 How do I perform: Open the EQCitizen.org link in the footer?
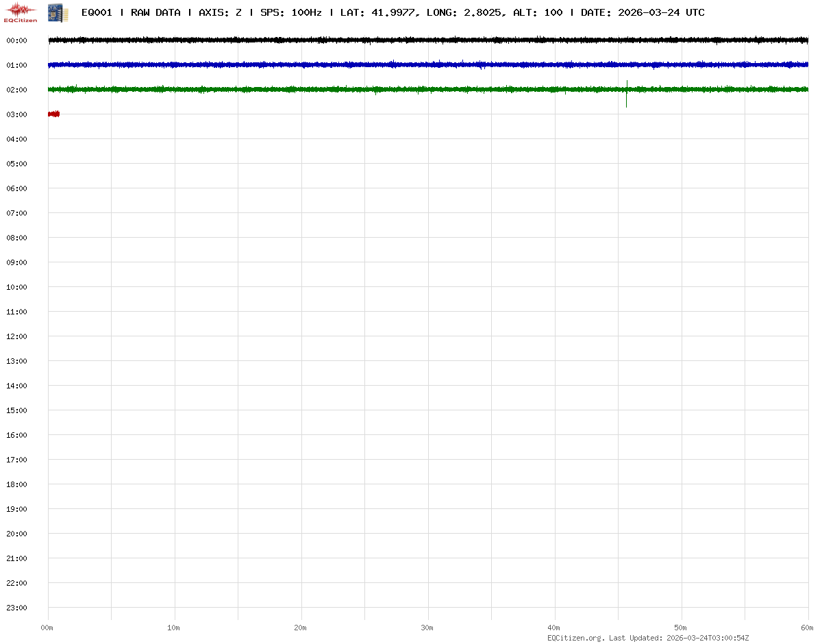[575, 638]
